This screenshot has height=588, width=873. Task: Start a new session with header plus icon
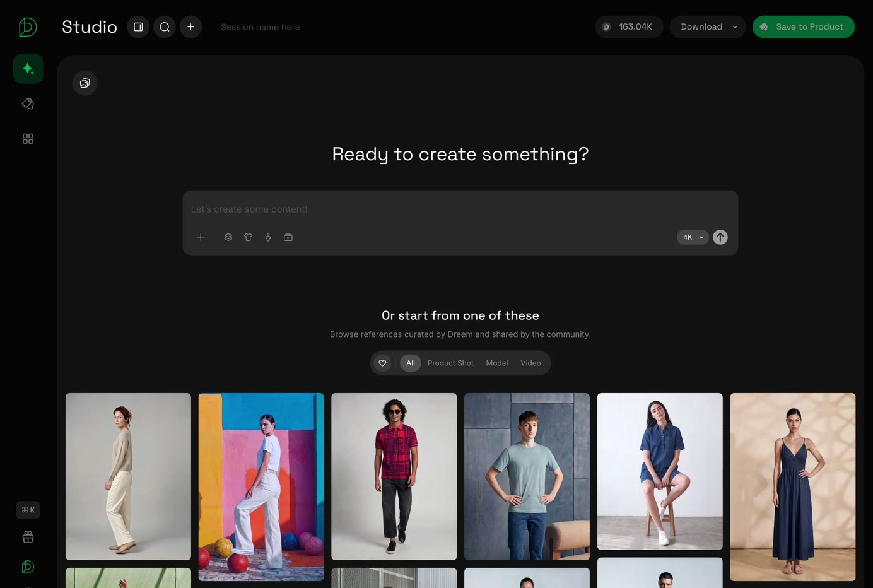tap(190, 27)
